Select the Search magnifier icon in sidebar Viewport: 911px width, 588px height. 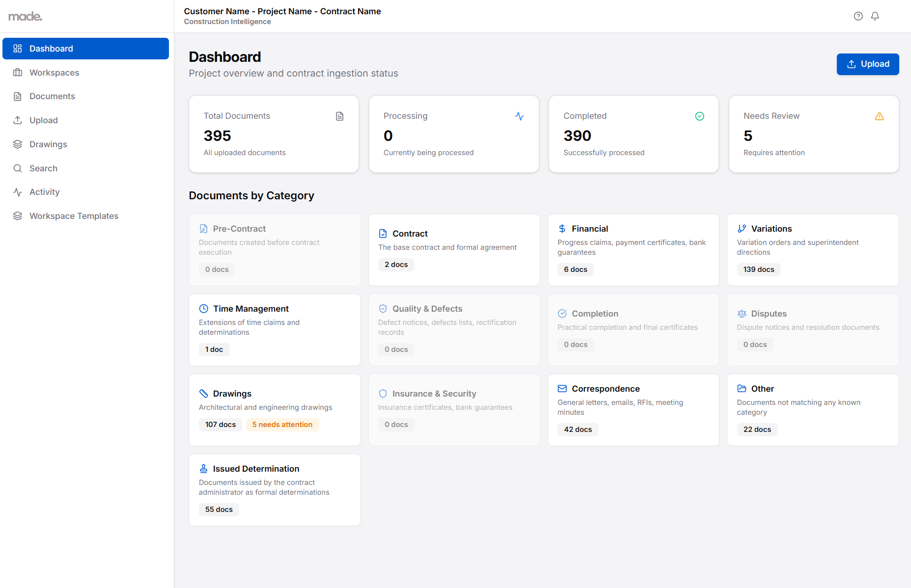[x=18, y=168]
